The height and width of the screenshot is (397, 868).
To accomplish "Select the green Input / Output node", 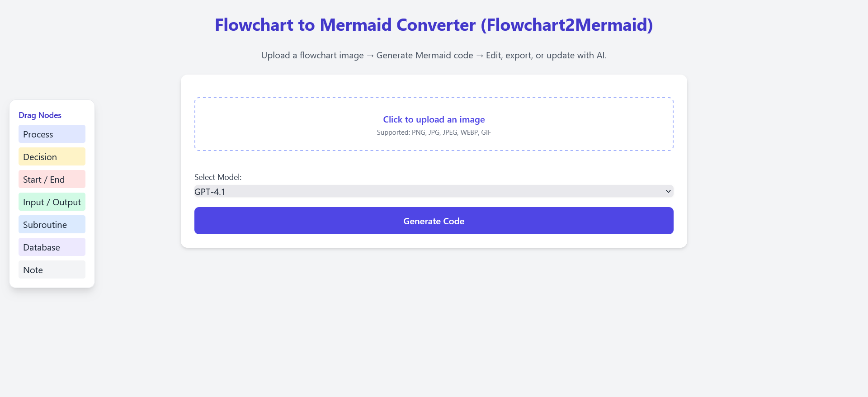I will point(52,202).
